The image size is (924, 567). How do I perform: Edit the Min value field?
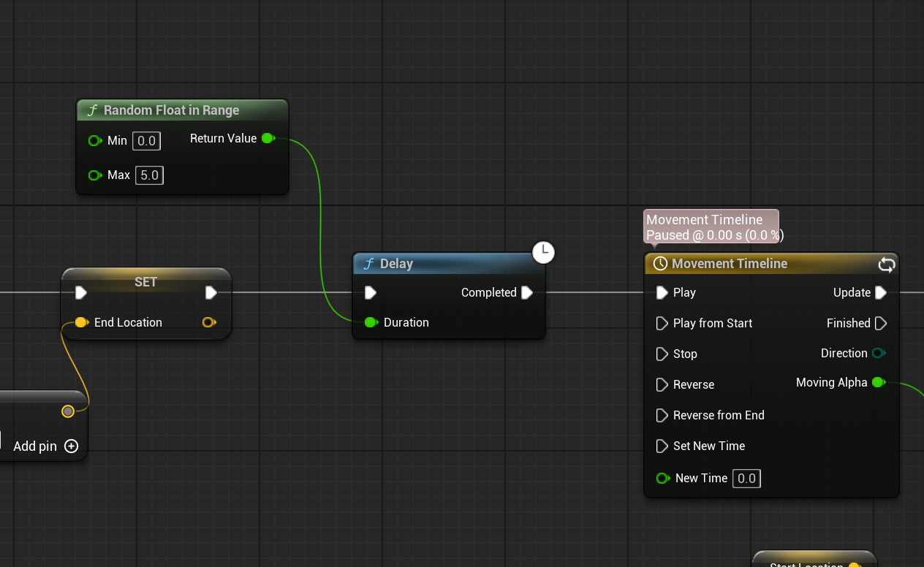pos(146,140)
